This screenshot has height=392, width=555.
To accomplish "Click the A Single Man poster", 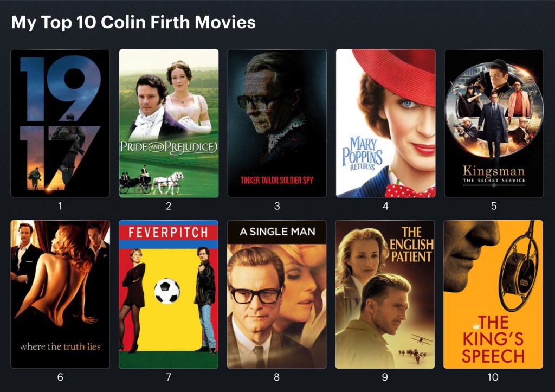I will point(277,294).
